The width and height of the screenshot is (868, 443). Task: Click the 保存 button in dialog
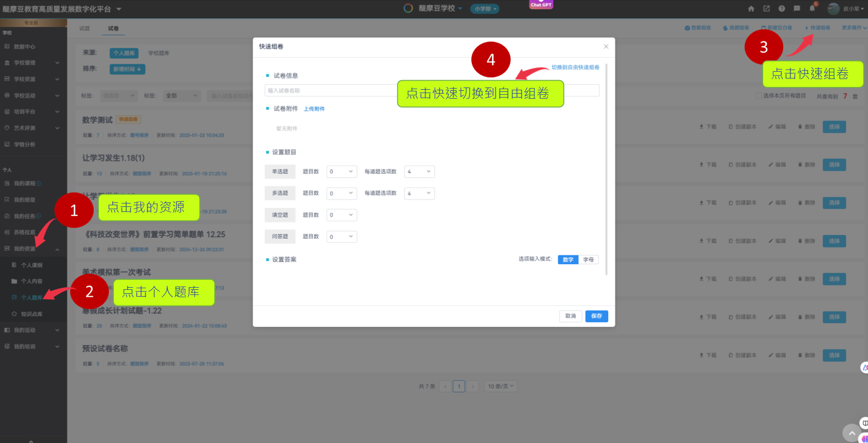pos(596,316)
